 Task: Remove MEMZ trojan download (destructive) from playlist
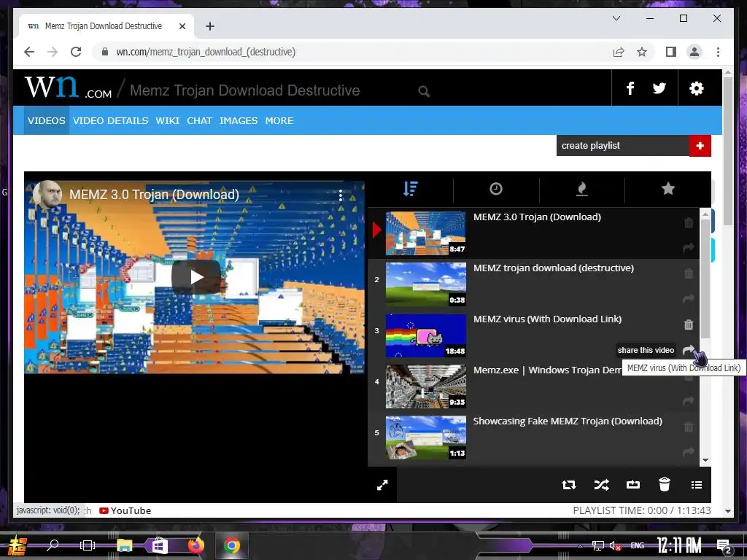689,273
